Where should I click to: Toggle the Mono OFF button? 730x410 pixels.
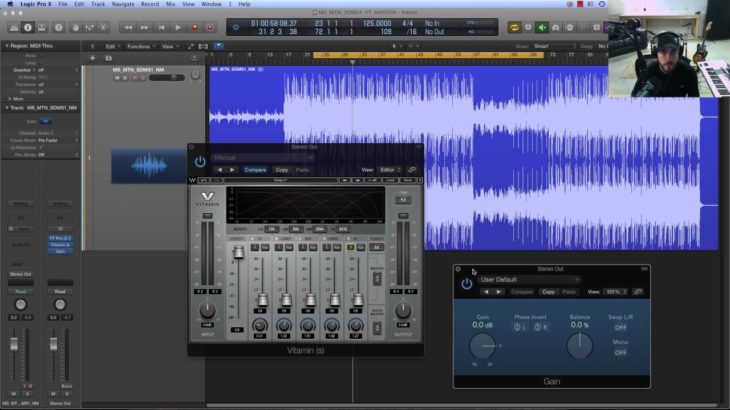[x=620, y=353]
